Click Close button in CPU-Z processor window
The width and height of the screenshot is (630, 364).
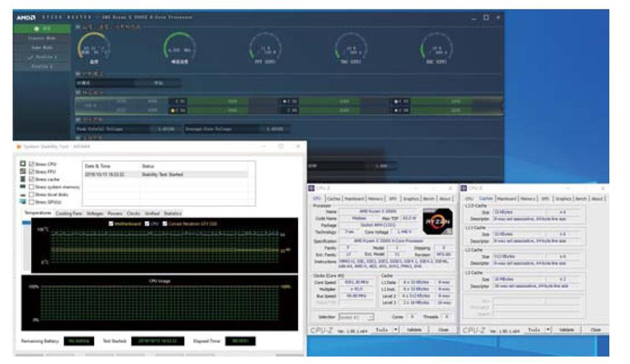click(x=443, y=330)
